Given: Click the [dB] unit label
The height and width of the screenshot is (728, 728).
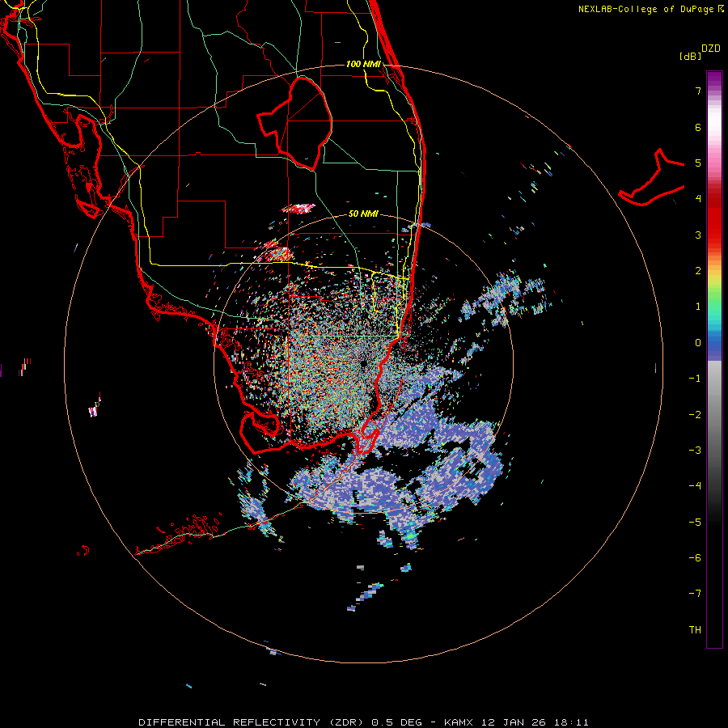Looking at the screenshot, I should tap(690, 57).
